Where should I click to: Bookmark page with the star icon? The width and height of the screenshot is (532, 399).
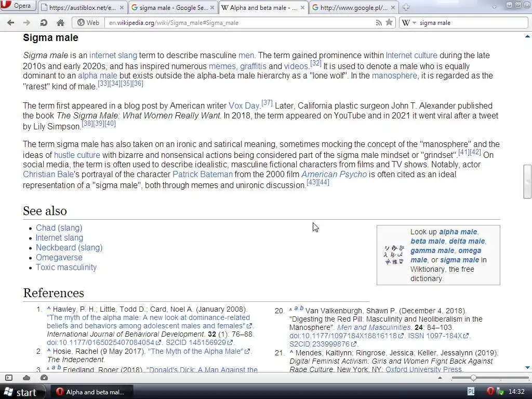[389, 22]
